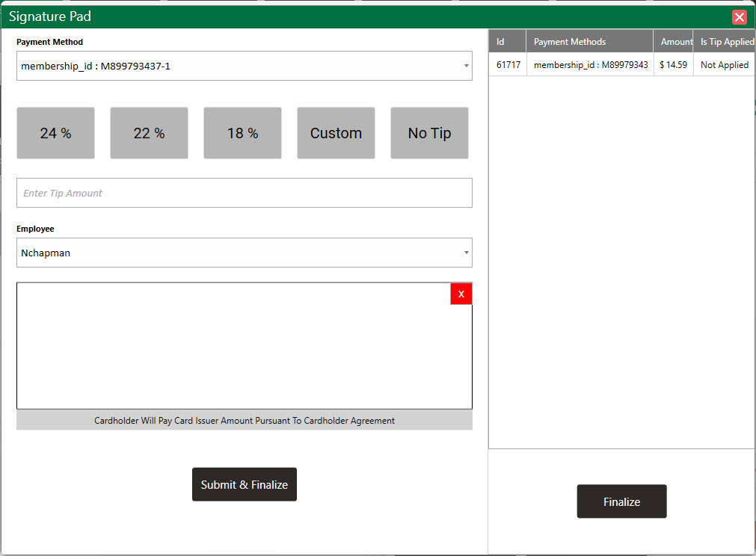
Task: Click the Amount column header
Action: pos(674,42)
